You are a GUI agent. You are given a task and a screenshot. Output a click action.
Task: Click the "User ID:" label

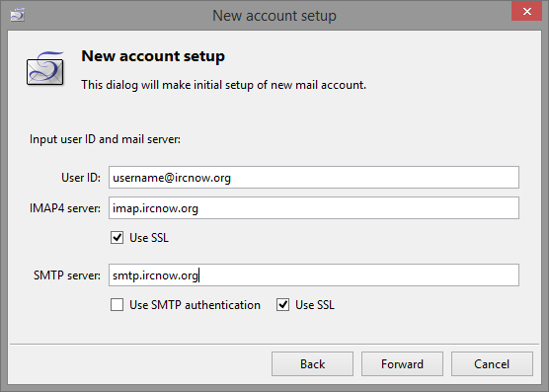(81, 178)
